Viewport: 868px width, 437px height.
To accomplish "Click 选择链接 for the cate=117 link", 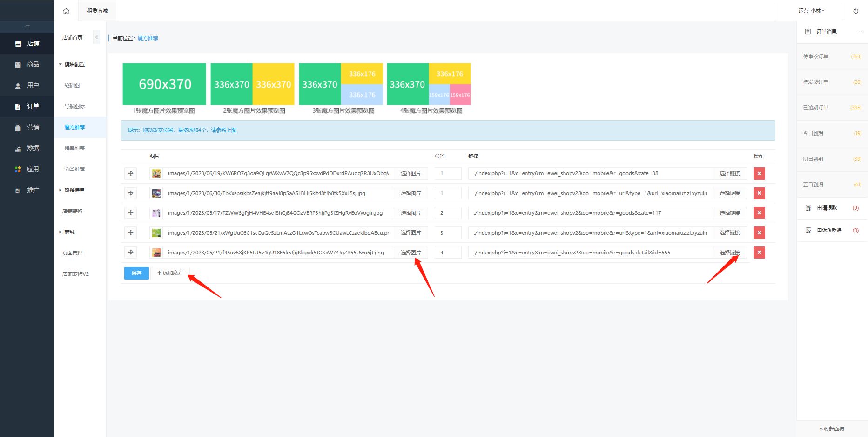I will [x=730, y=213].
